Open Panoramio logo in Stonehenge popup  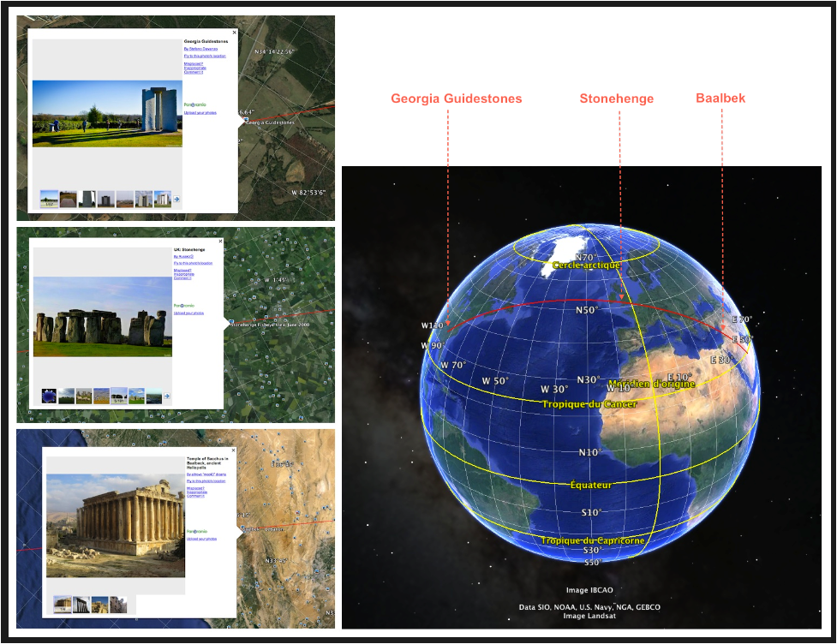point(184,306)
